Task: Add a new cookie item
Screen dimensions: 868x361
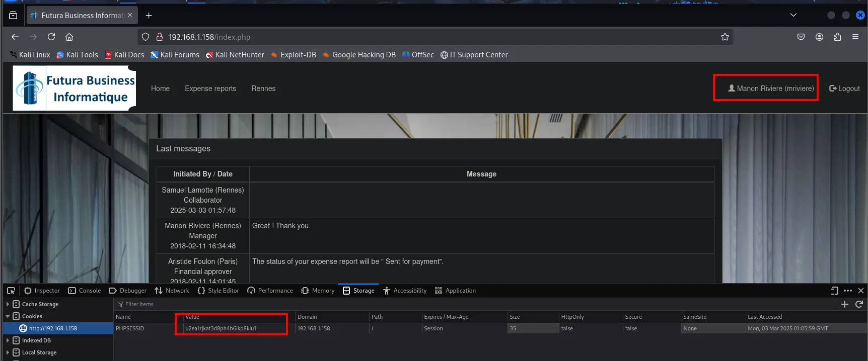Action: 845,304
